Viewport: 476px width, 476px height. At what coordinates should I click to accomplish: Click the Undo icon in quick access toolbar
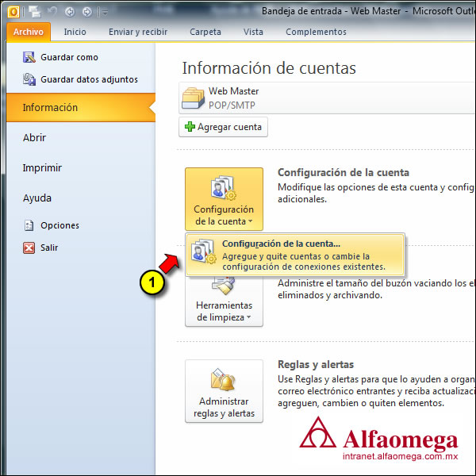click(52, 12)
